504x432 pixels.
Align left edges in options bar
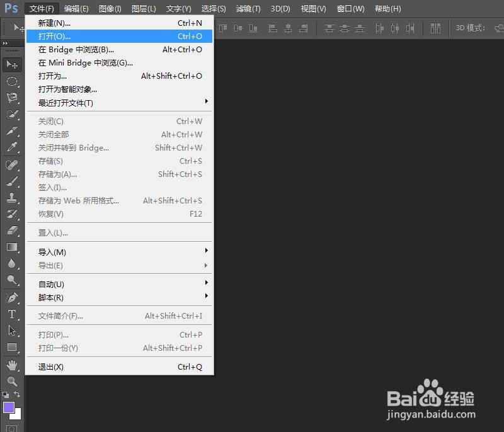click(x=273, y=28)
